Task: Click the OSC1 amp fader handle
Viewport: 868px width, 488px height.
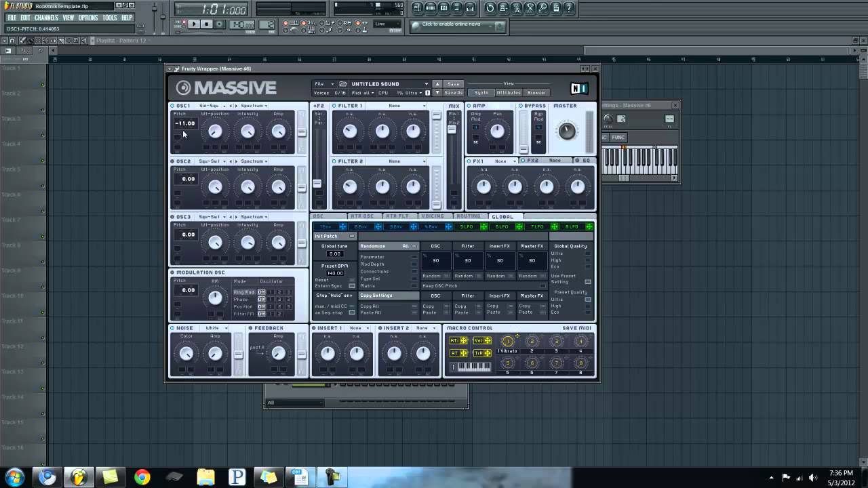Action: tap(302, 132)
